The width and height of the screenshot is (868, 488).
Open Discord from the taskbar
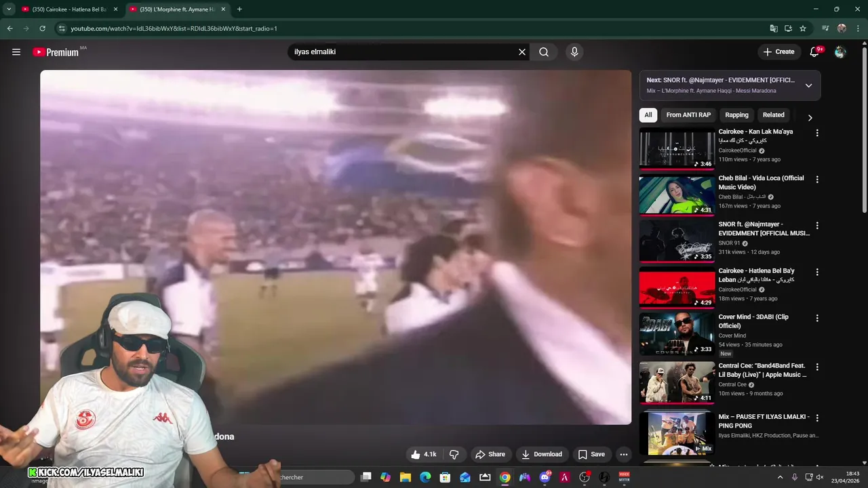click(545, 477)
